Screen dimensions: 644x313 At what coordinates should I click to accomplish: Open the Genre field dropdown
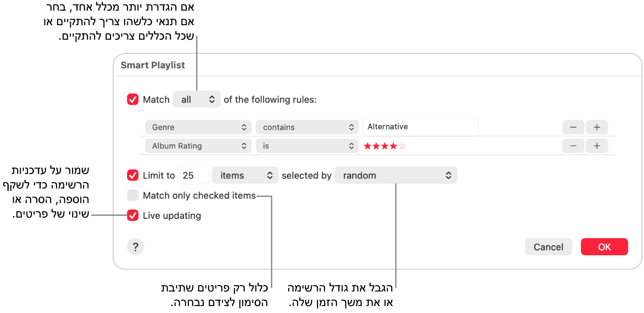point(198,127)
